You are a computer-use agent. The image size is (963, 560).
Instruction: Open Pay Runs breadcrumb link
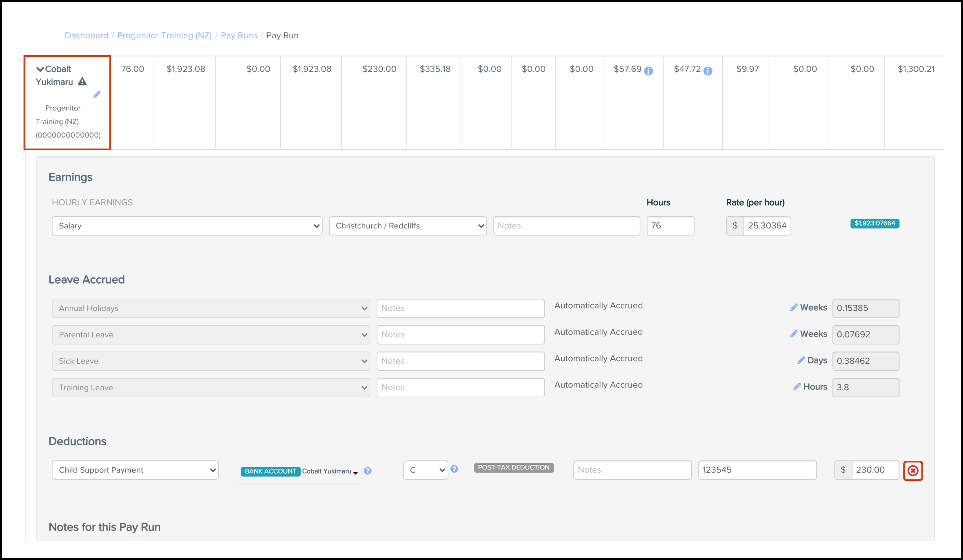pyautogui.click(x=239, y=35)
